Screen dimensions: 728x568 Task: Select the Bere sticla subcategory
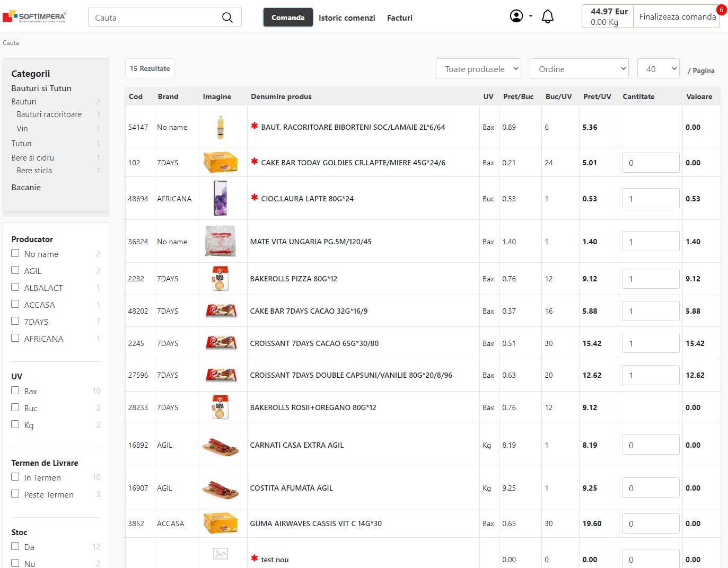pyautogui.click(x=34, y=171)
